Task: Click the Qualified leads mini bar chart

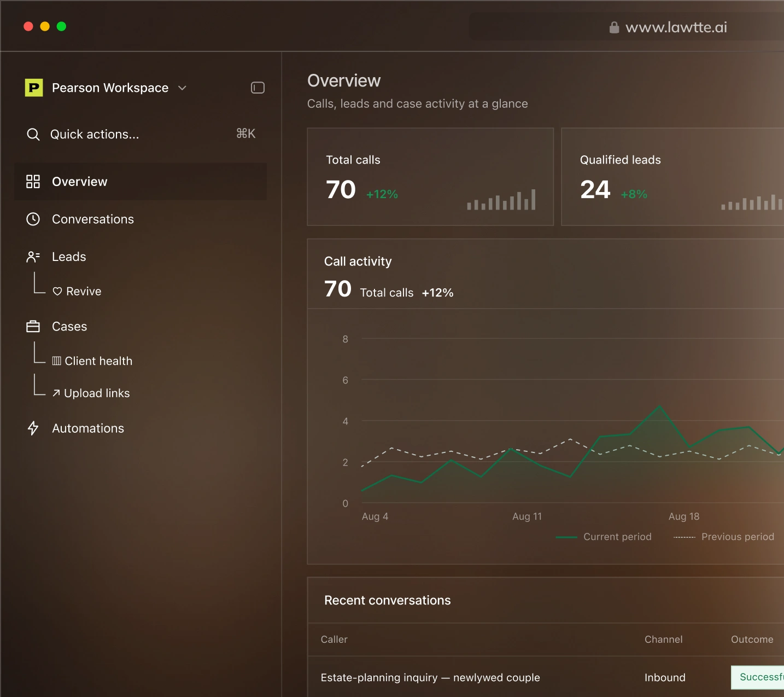Action: (752, 202)
